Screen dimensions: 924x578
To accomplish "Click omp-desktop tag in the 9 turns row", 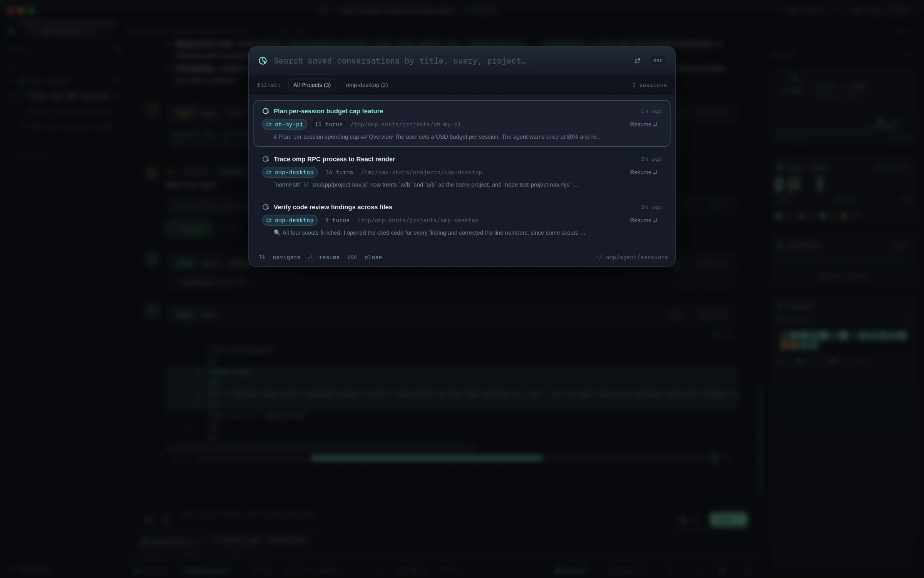I will (290, 220).
